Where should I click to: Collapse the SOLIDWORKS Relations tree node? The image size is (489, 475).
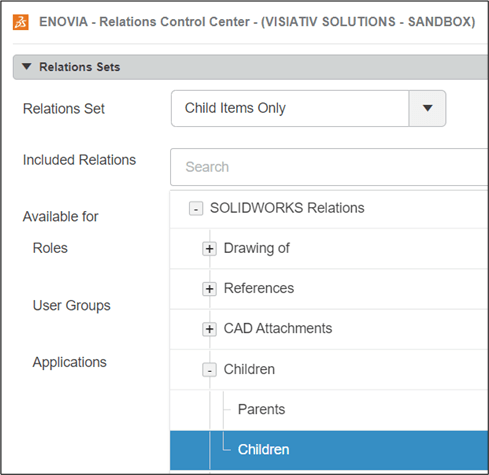[196, 209]
